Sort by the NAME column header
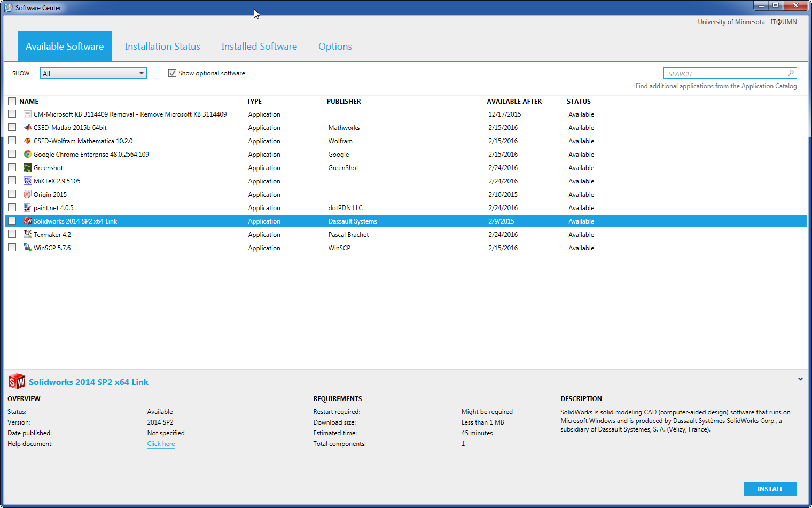 coord(29,101)
